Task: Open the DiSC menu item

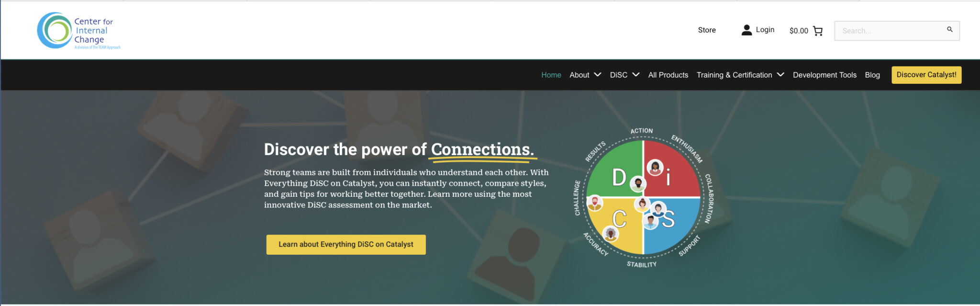Action: [619, 75]
